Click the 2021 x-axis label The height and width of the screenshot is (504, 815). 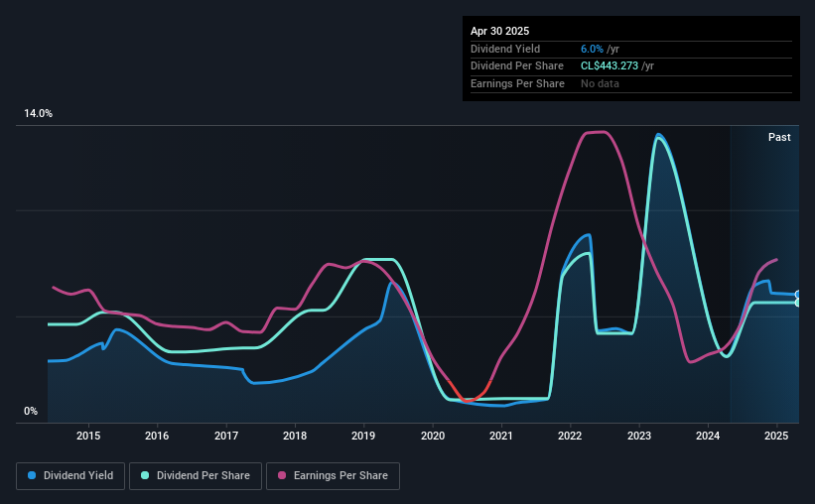pos(501,436)
